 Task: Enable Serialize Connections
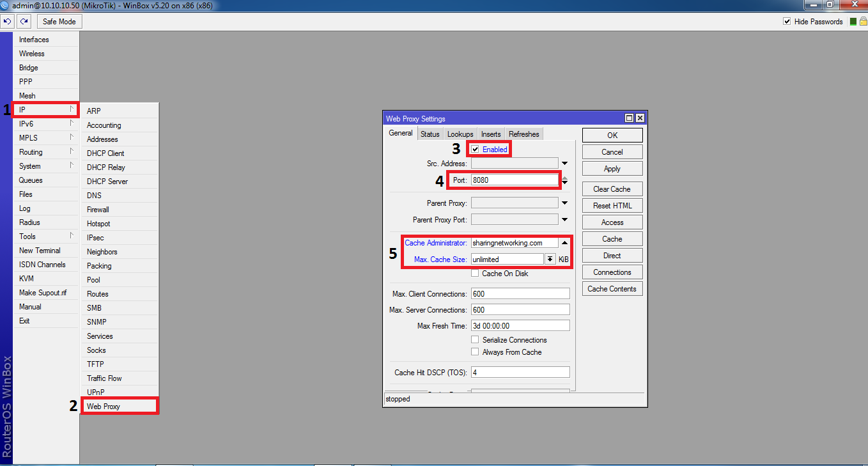(474, 339)
